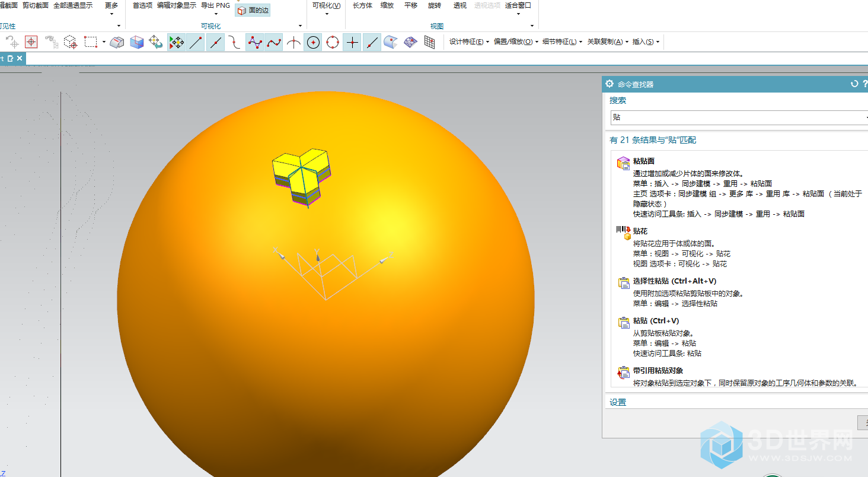
Task: Open the 偏置/缩放(O) menu
Action: click(516, 42)
